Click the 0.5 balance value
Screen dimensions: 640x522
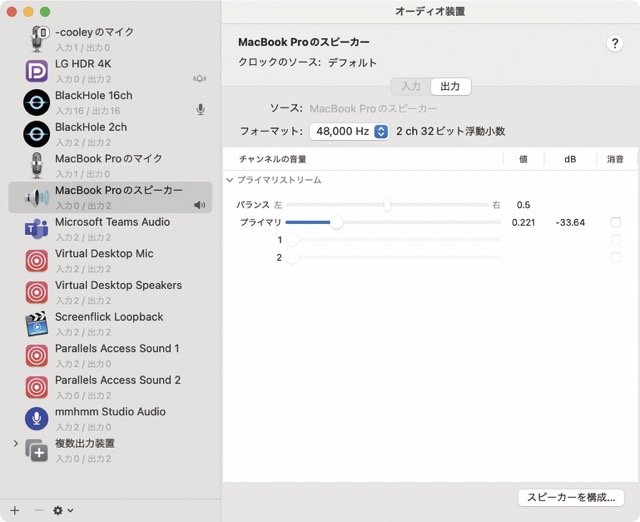pos(523,205)
